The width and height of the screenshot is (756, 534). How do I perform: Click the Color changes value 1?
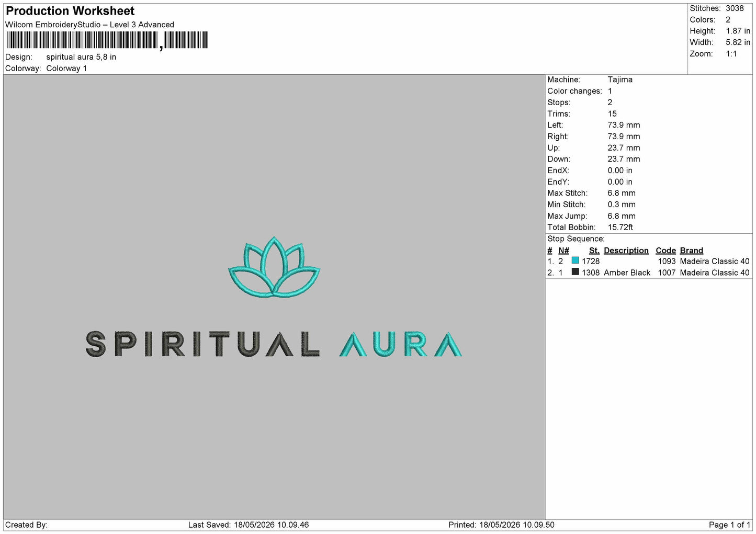point(610,91)
